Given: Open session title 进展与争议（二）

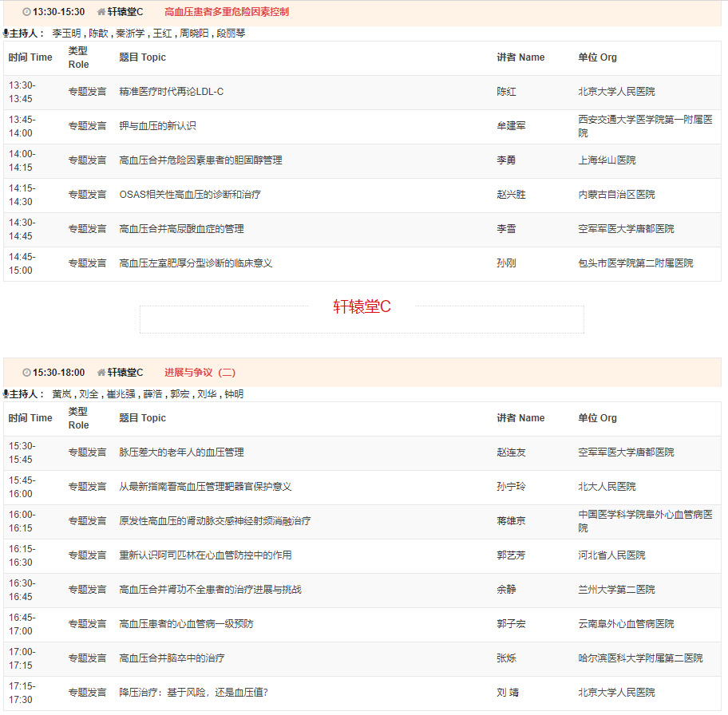Looking at the screenshot, I should (x=200, y=373).
